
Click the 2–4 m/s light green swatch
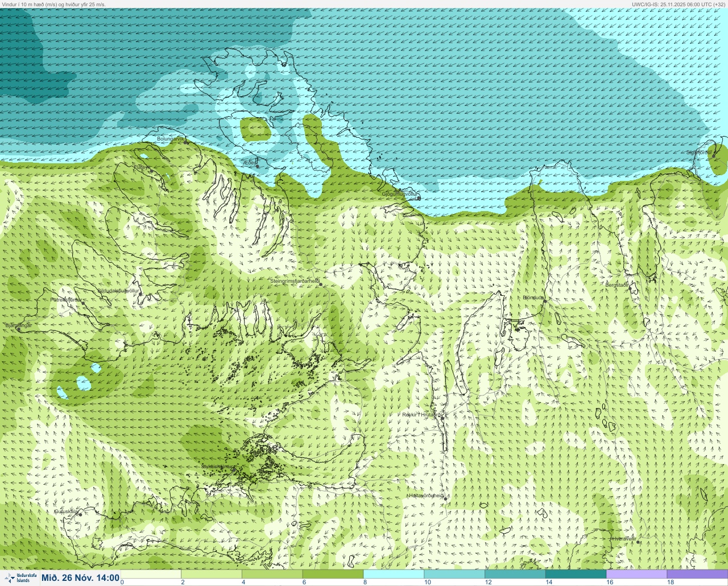(x=212, y=574)
